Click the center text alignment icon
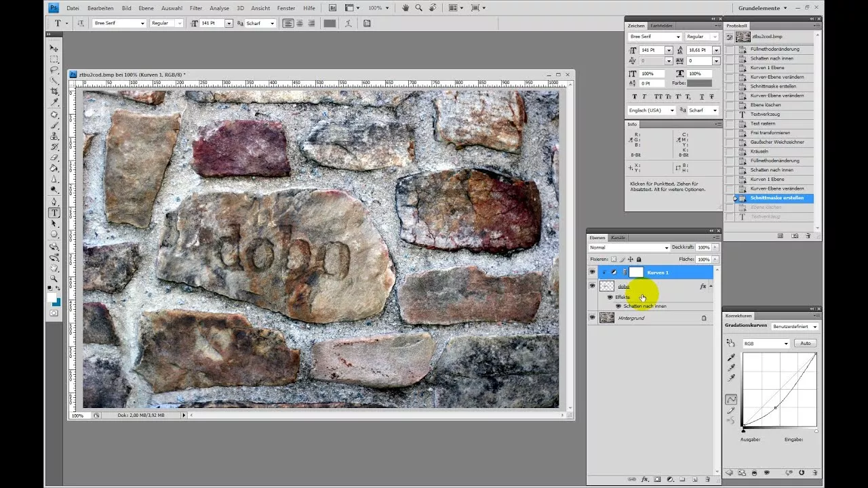The image size is (868, 488). (300, 23)
